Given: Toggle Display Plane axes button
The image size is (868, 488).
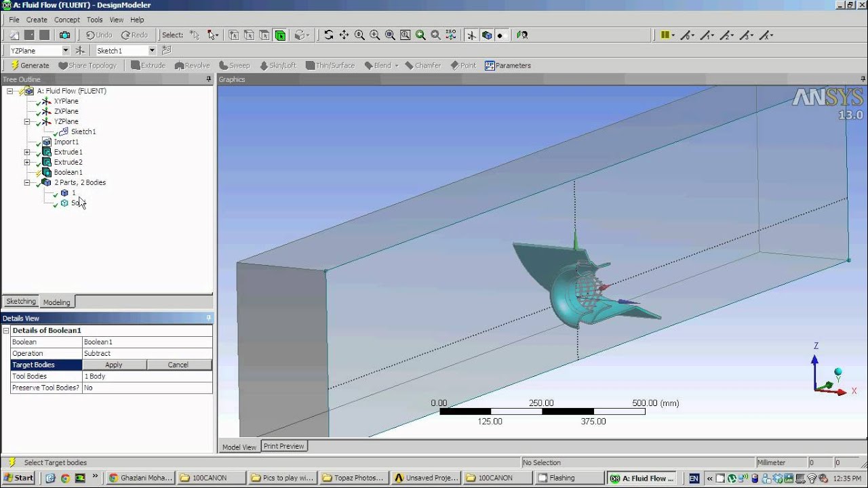Looking at the screenshot, I should point(472,35).
